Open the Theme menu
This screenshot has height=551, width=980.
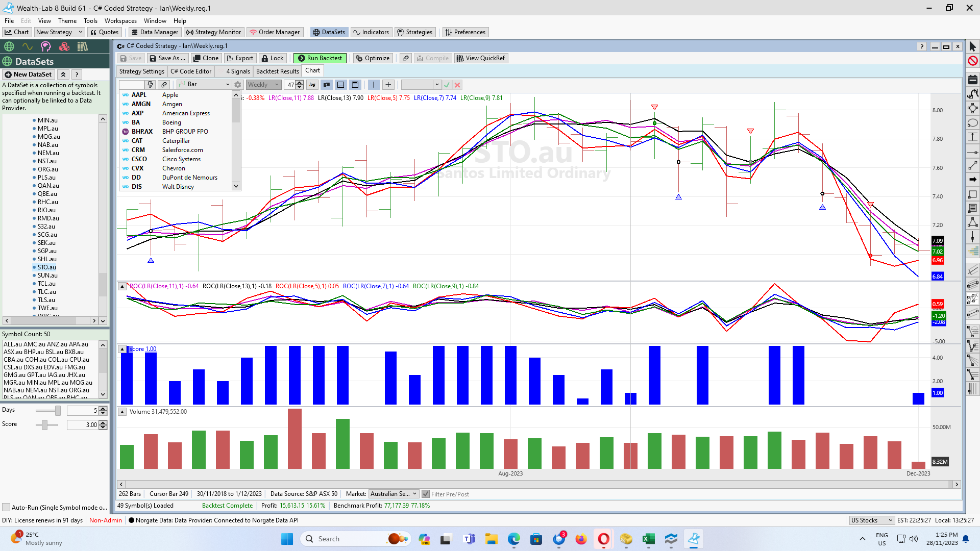click(67, 21)
